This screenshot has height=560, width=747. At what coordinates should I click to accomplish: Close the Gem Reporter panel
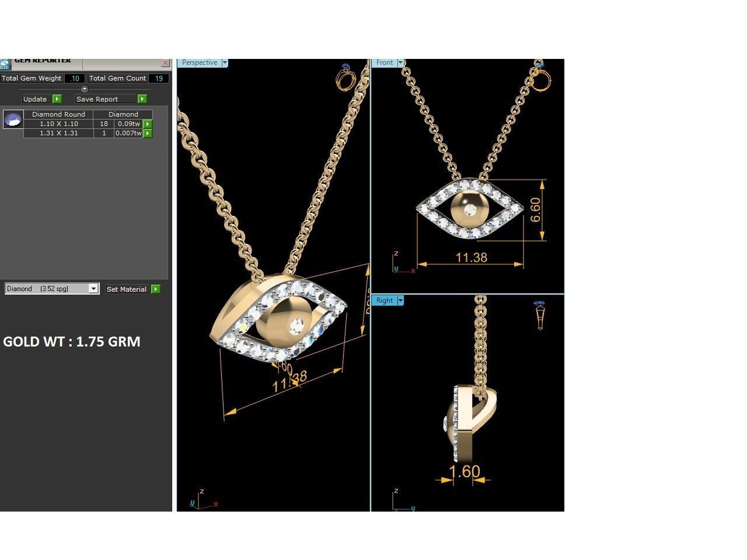pos(165,63)
